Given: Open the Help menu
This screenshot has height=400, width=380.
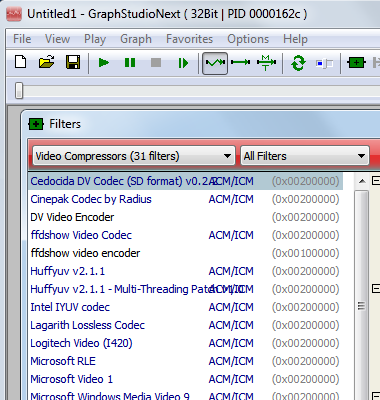Looking at the screenshot, I should (295, 39).
